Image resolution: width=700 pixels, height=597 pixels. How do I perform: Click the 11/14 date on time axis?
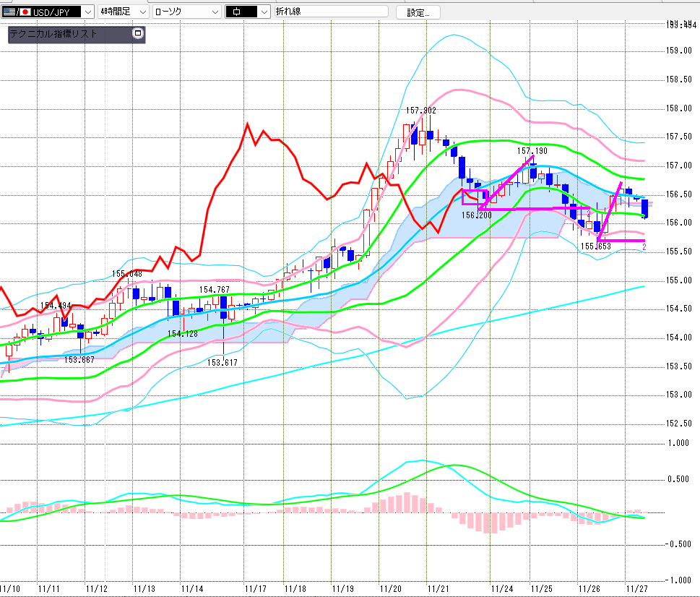coord(192,589)
